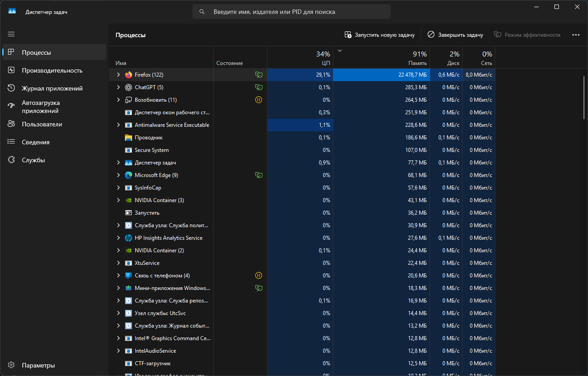The image size is (588, 376).
Task: Open the Службы tab
Action: (x=54, y=160)
